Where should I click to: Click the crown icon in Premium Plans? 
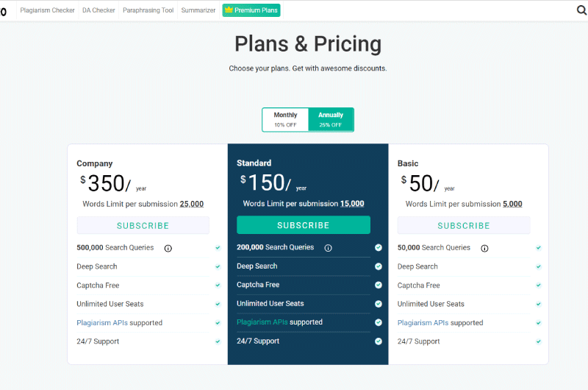pos(229,10)
